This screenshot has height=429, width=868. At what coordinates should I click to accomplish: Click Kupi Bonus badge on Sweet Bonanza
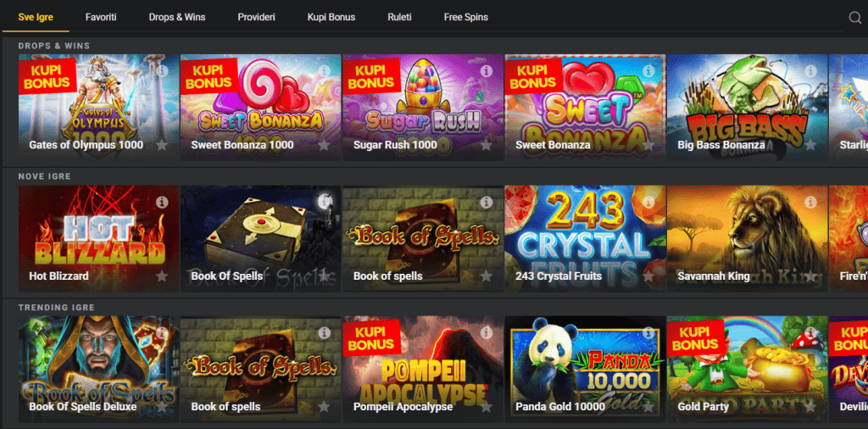pos(532,76)
